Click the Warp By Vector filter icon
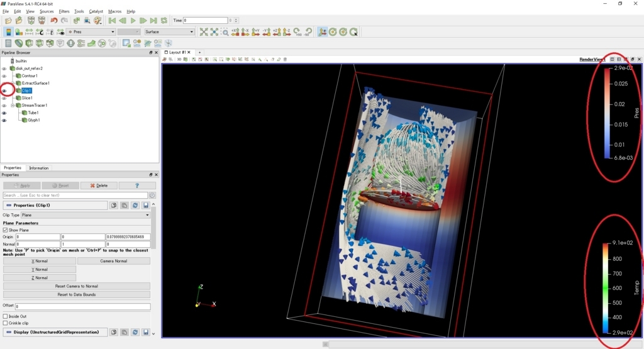The height and width of the screenshot is (349, 644). [92, 43]
